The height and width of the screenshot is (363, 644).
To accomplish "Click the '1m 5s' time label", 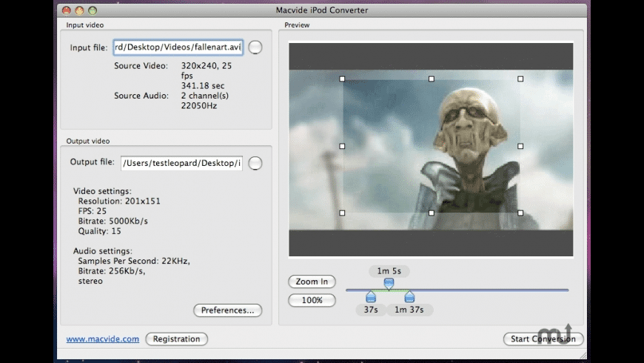I will click(389, 271).
